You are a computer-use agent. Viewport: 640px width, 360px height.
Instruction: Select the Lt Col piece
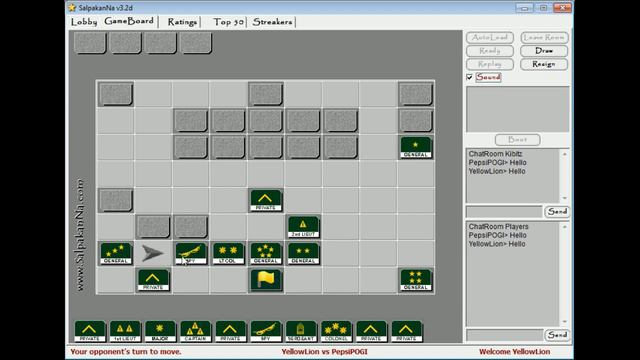[228, 253]
